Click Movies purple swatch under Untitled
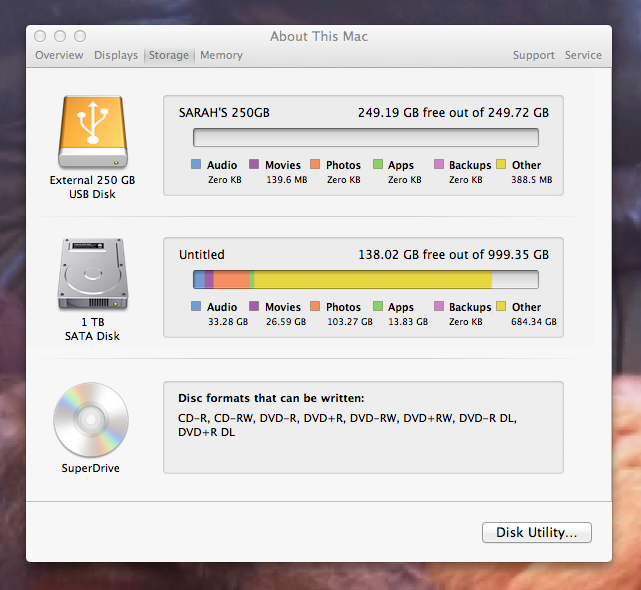 coord(254,306)
